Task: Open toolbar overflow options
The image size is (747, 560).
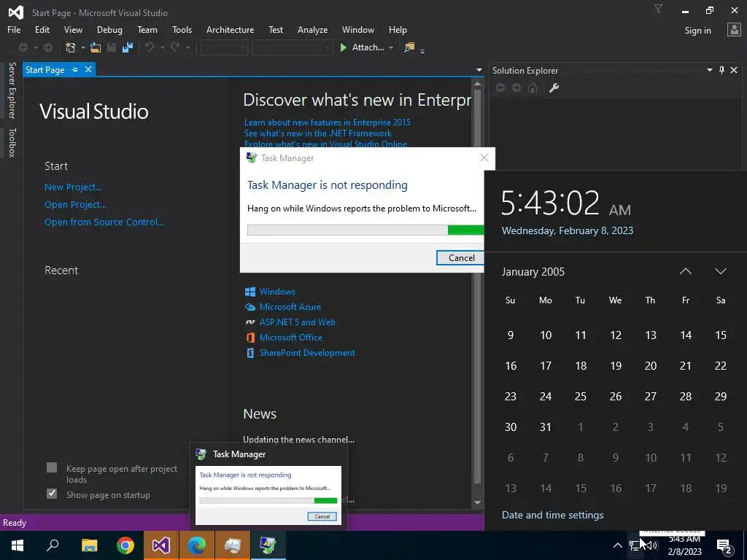Action: (x=422, y=50)
